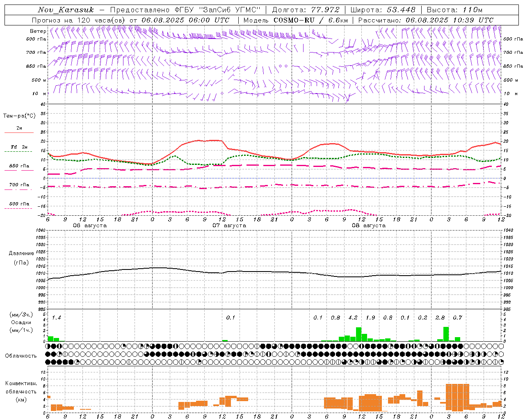Click the '985' value on the right pressure axis
This screenshot has height=420, width=525.
(x=508, y=309)
